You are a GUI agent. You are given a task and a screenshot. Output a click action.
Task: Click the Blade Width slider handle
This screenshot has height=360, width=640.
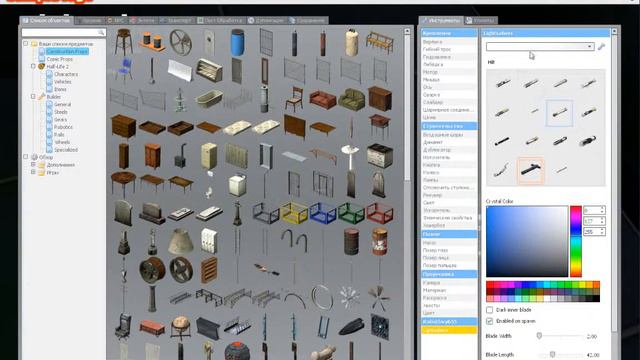(x=539, y=336)
